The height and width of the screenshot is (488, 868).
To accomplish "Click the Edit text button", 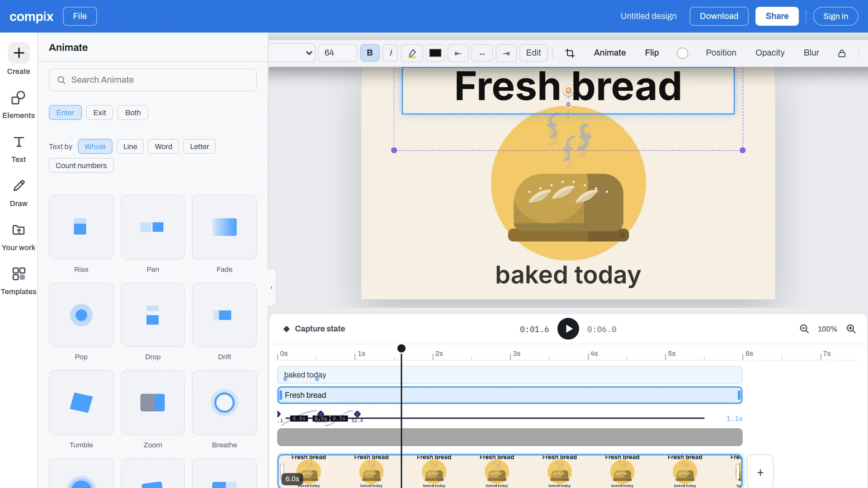I will coord(533,53).
